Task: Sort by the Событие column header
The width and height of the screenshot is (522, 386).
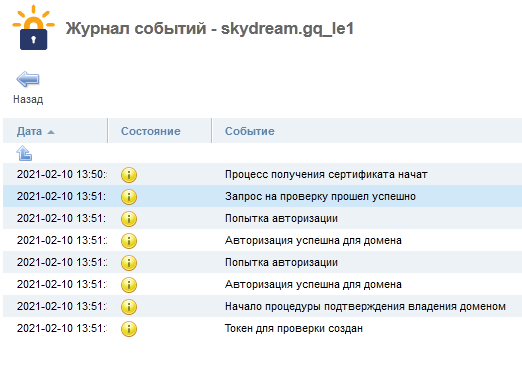Action: point(250,131)
